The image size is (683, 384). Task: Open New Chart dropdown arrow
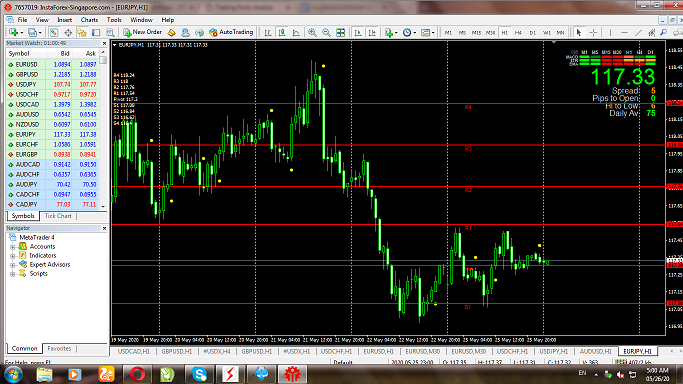21,33
